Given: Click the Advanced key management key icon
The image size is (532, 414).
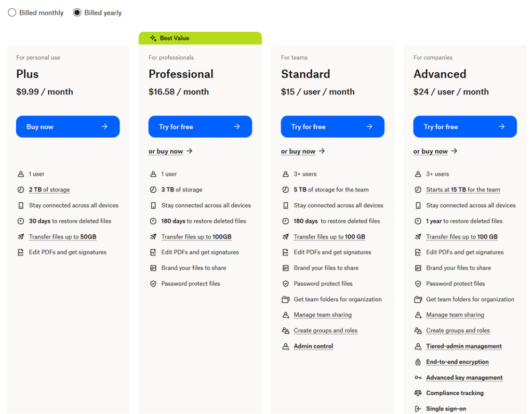Looking at the screenshot, I should (418, 378).
